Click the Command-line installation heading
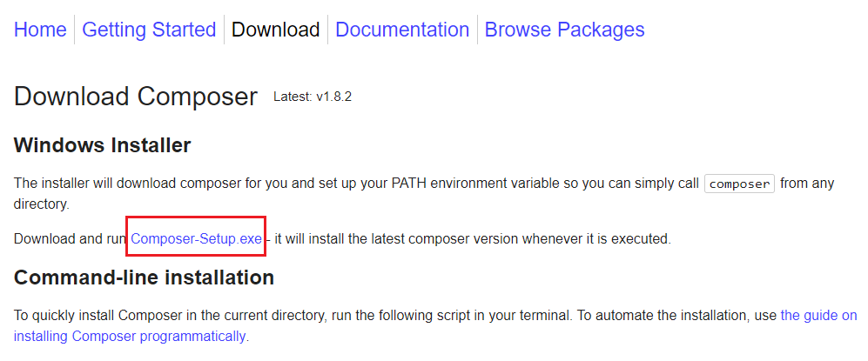Viewport: 868px width, 361px height. (144, 278)
